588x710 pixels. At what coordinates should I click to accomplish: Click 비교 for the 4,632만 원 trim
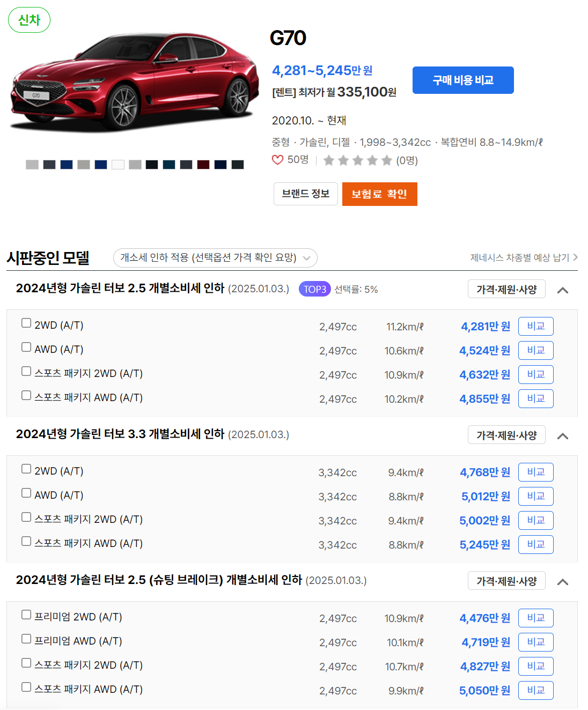tap(536, 374)
